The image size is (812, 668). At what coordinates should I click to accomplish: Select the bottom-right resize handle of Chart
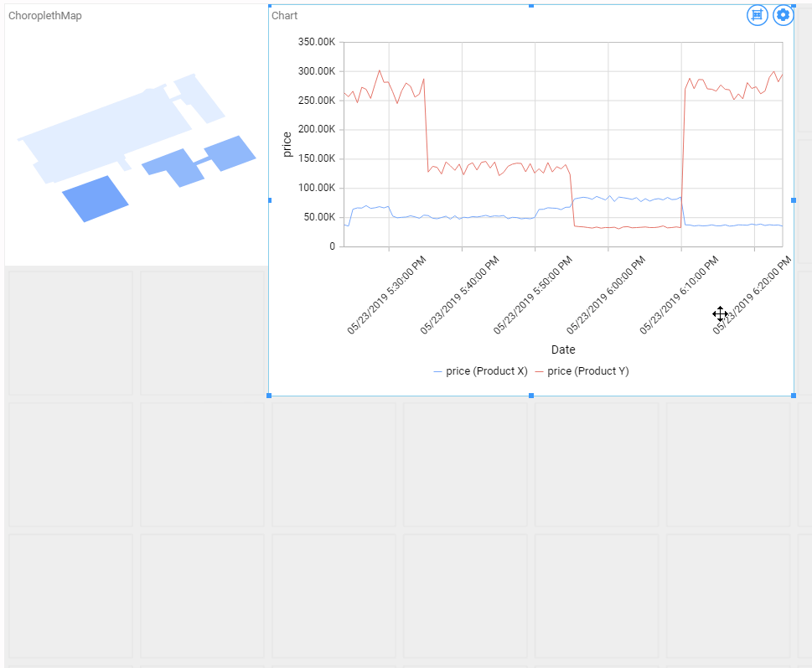coord(794,396)
